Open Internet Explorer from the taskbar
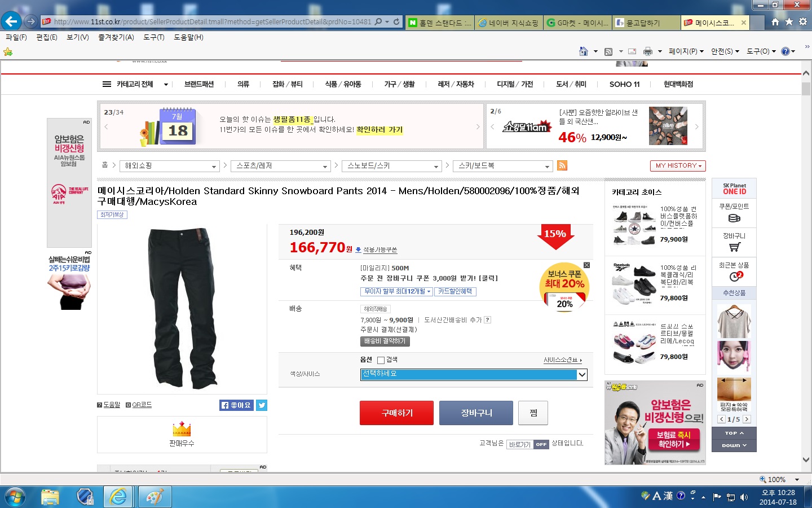Screen dimensions: 812x508 coord(118,497)
